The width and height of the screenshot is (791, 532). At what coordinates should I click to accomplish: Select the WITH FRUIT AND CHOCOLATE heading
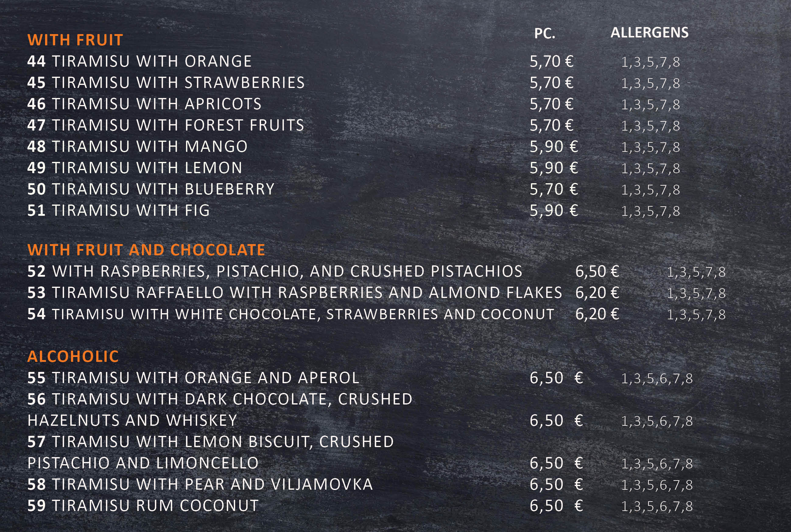click(x=146, y=250)
